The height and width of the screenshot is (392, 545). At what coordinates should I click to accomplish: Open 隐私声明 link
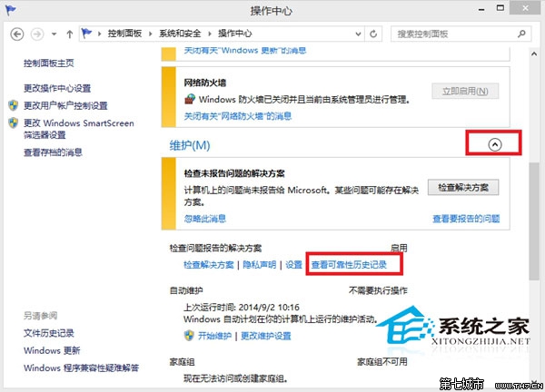point(259,265)
